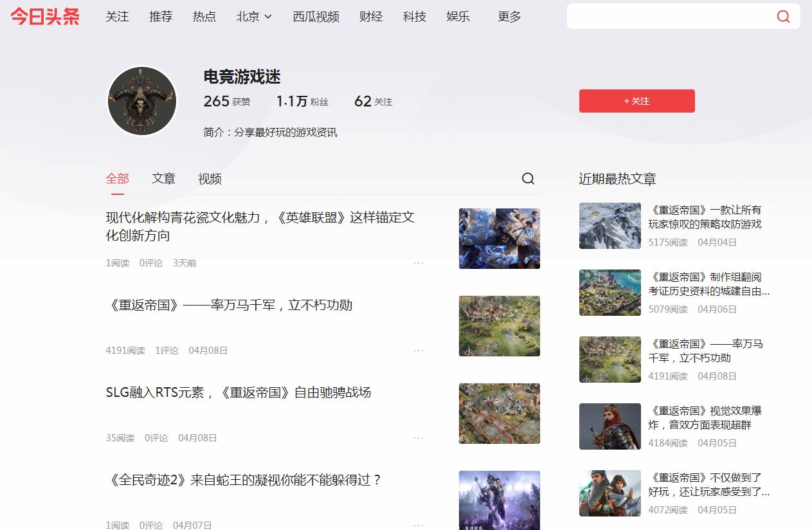The height and width of the screenshot is (530, 812).
Task: Open the 推荐 channel
Action: pyautogui.click(x=161, y=17)
